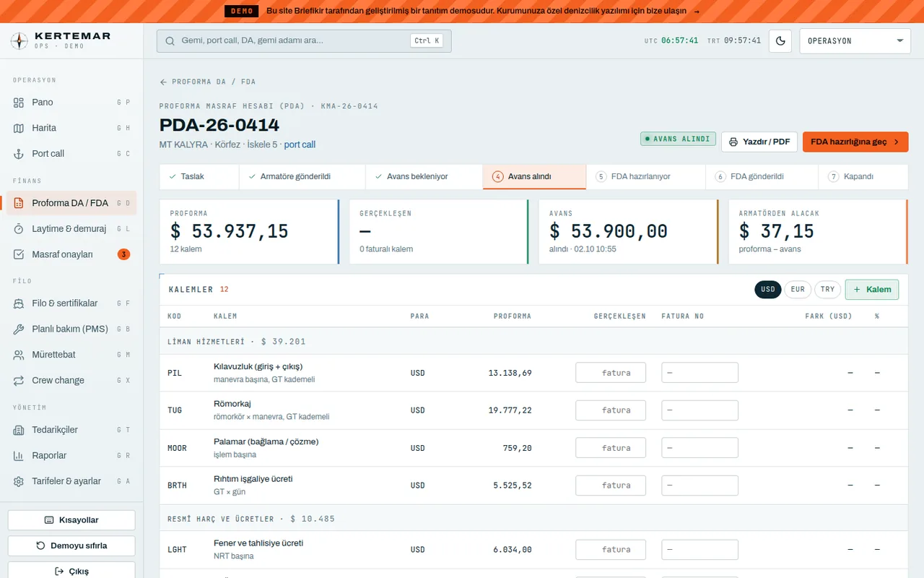
Task: Open the Avans bekleniyor step
Action: coord(424,176)
